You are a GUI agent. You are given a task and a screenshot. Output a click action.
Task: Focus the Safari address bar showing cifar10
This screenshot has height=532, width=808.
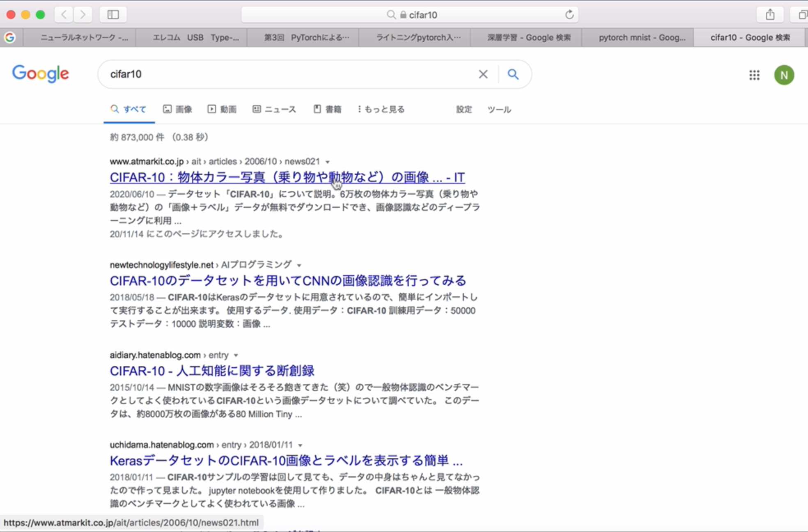pyautogui.click(x=410, y=15)
